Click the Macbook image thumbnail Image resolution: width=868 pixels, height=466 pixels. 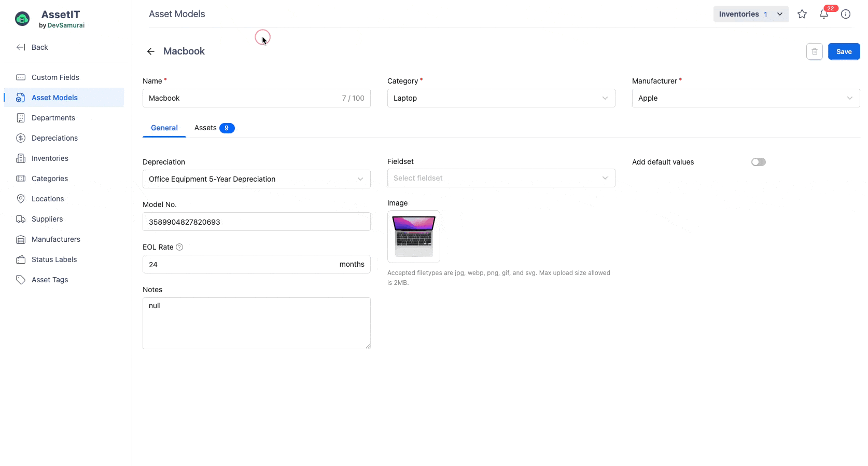pos(413,237)
